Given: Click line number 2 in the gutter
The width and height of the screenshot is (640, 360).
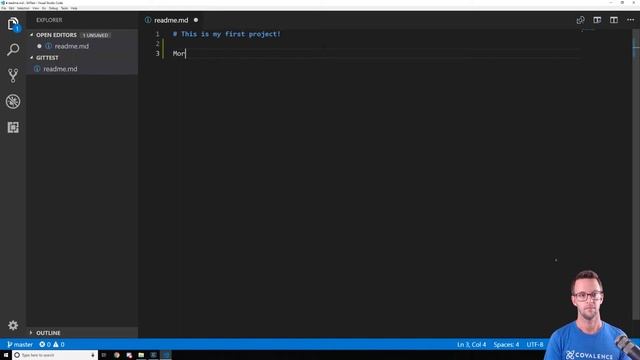Looking at the screenshot, I should pos(158,44).
